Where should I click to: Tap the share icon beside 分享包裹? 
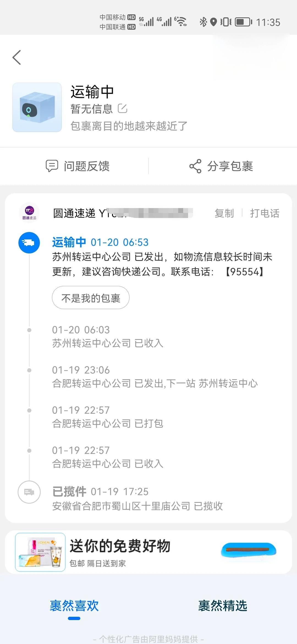195,166
